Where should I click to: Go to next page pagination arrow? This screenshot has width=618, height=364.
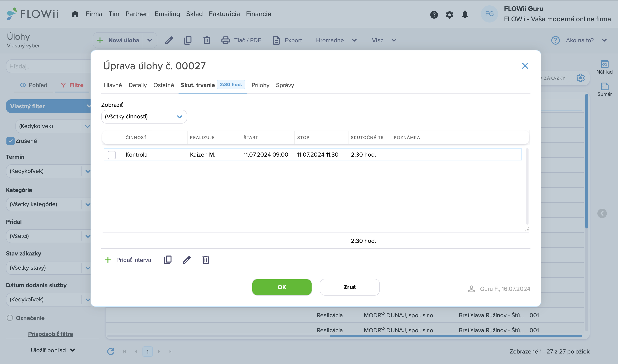[159, 352]
